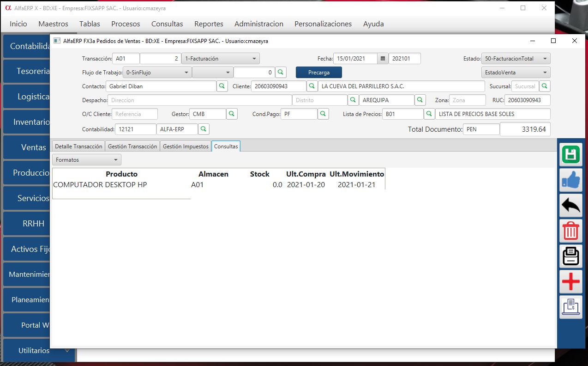Click the red trash delete icon

coord(571,231)
